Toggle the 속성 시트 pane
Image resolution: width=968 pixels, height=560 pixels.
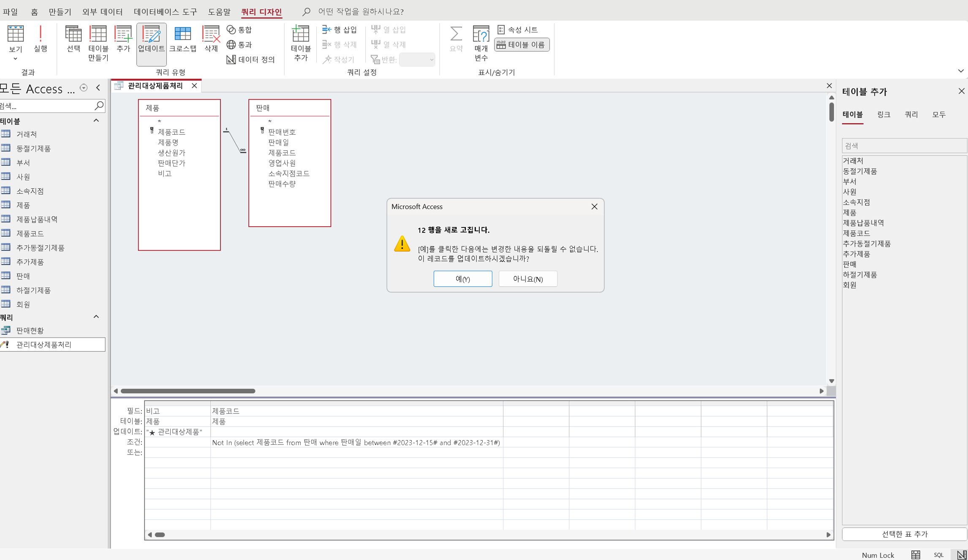[x=517, y=30]
